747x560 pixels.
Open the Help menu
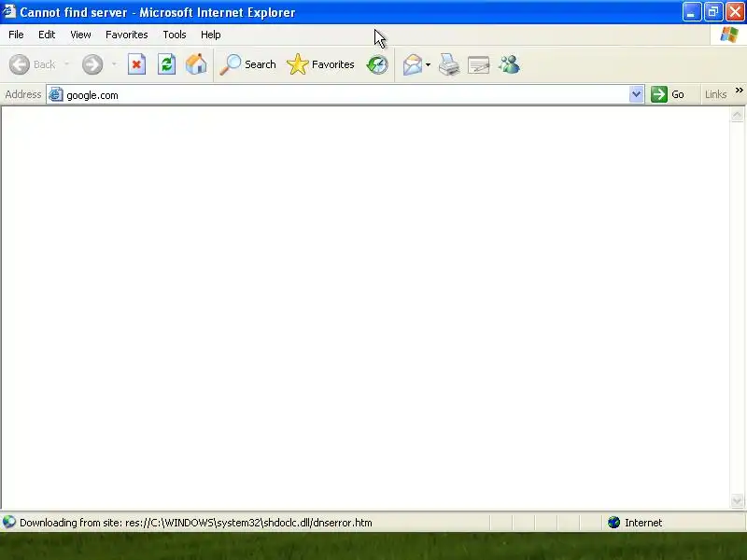[x=211, y=35]
